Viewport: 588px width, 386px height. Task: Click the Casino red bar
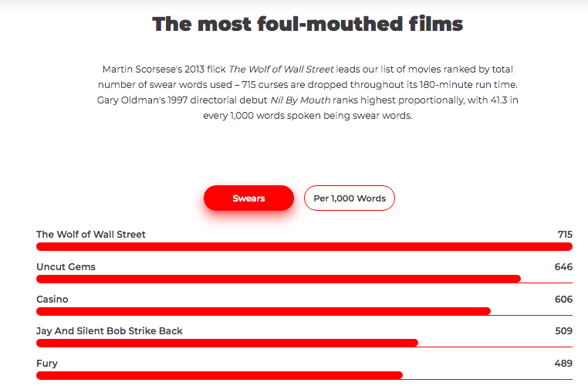264,311
